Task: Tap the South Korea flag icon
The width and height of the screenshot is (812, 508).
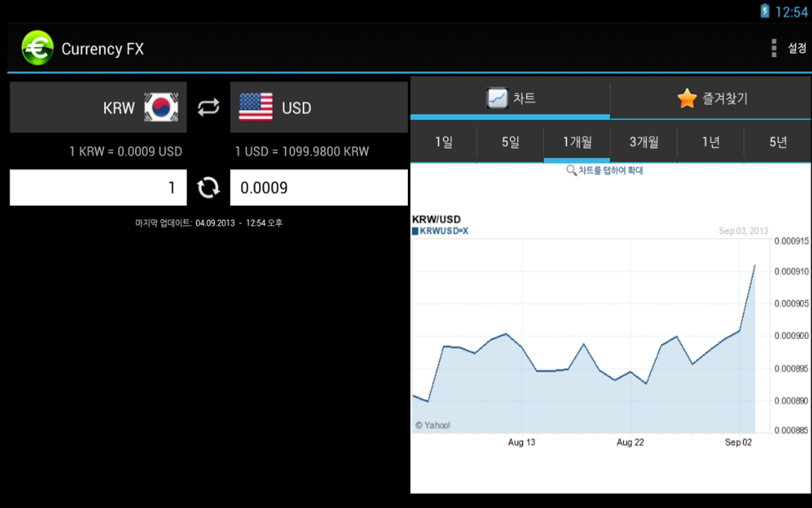Action: [x=161, y=107]
